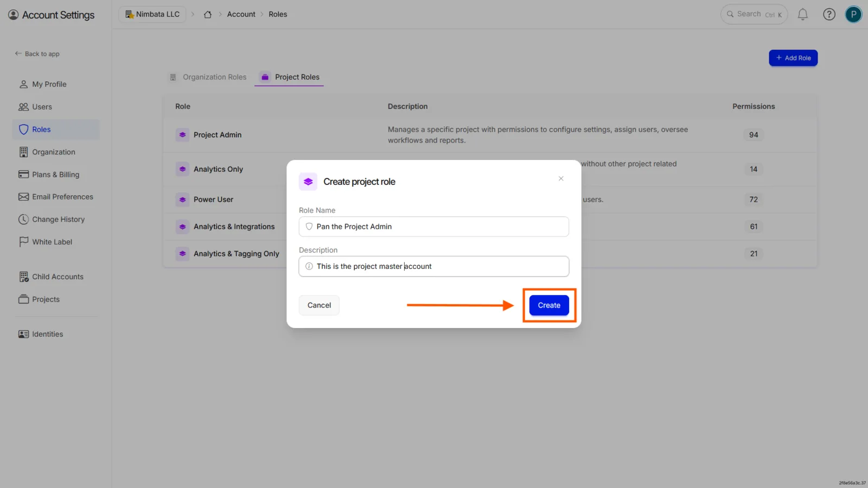The image size is (868, 488).
Task: Click the 14 permissions badge
Action: tap(754, 169)
